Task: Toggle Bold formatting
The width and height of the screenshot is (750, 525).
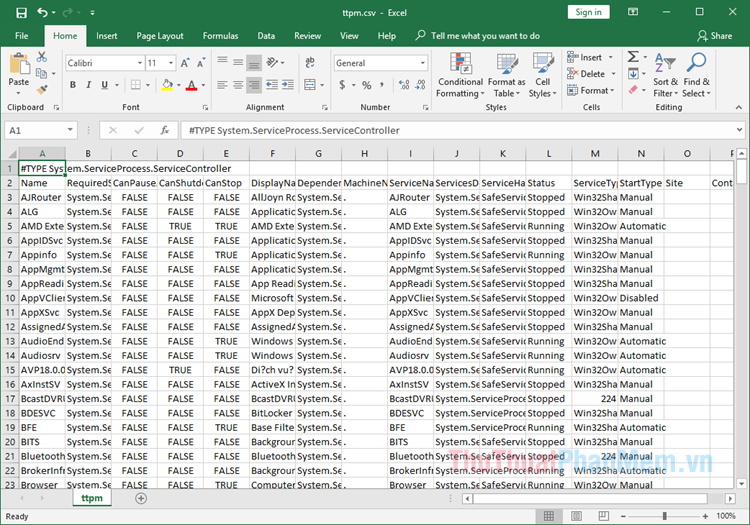Action: (x=73, y=85)
